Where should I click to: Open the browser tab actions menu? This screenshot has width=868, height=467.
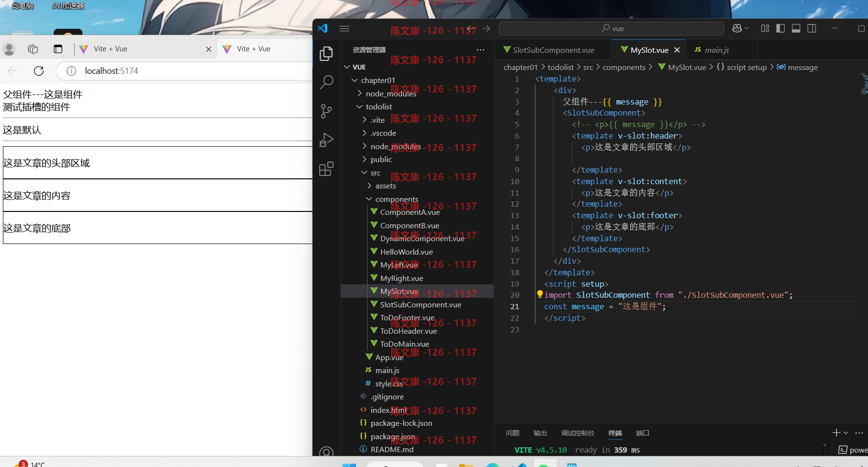[58, 49]
